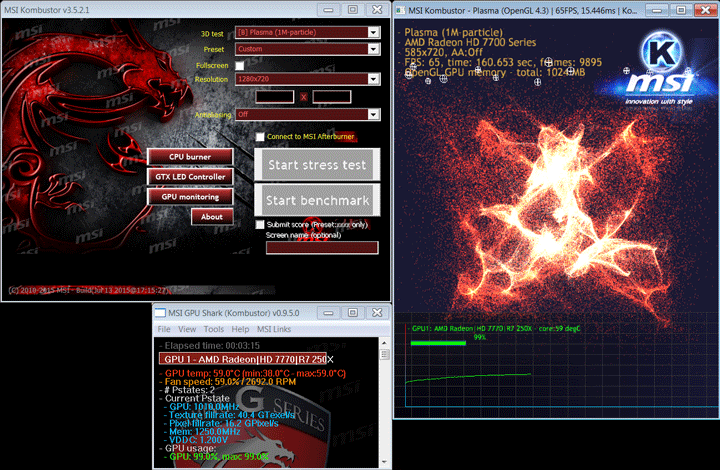
Task: Open the Resolution dropdown showing 1280x720
Action: click(308, 79)
